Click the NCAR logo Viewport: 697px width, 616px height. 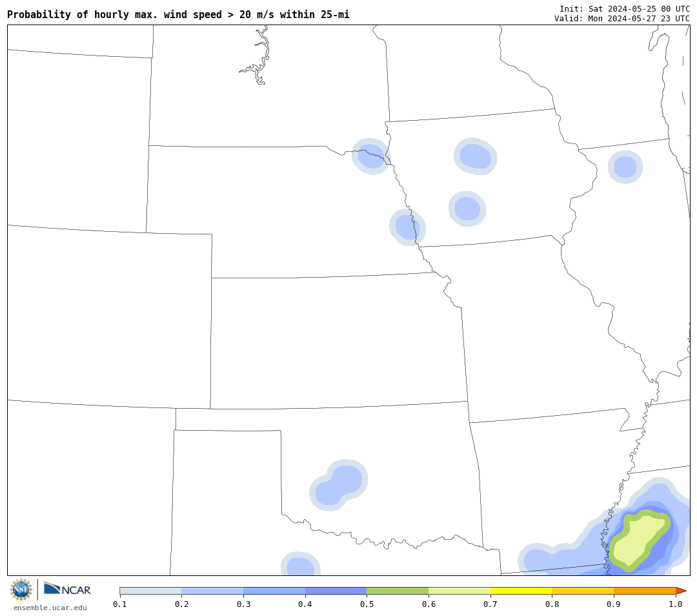(67, 589)
